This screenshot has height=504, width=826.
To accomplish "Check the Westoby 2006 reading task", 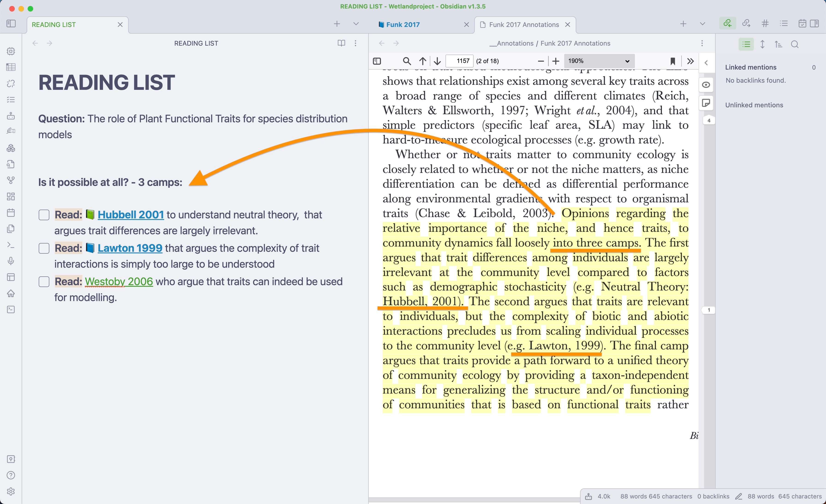I will [x=44, y=282].
